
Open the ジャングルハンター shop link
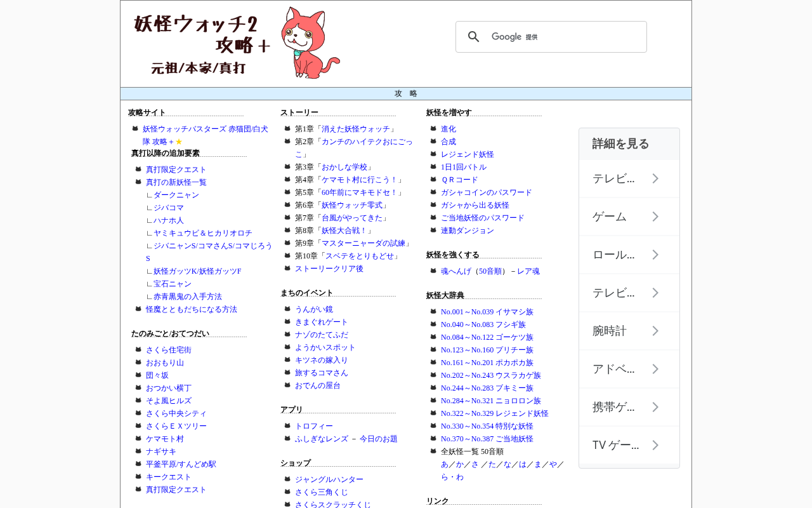329,479
